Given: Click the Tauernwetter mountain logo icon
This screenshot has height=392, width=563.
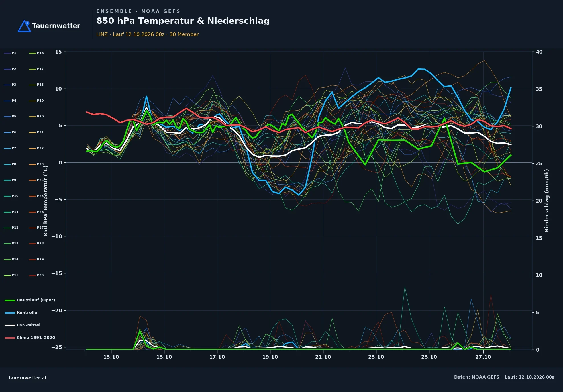Looking at the screenshot, I should pyautogui.click(x=25, y=26).
